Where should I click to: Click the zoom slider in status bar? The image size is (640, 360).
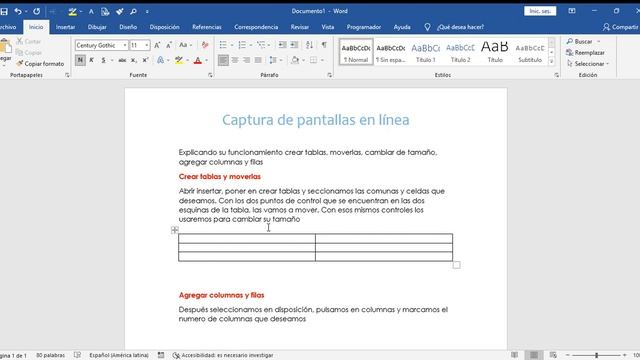coord(596,355)
